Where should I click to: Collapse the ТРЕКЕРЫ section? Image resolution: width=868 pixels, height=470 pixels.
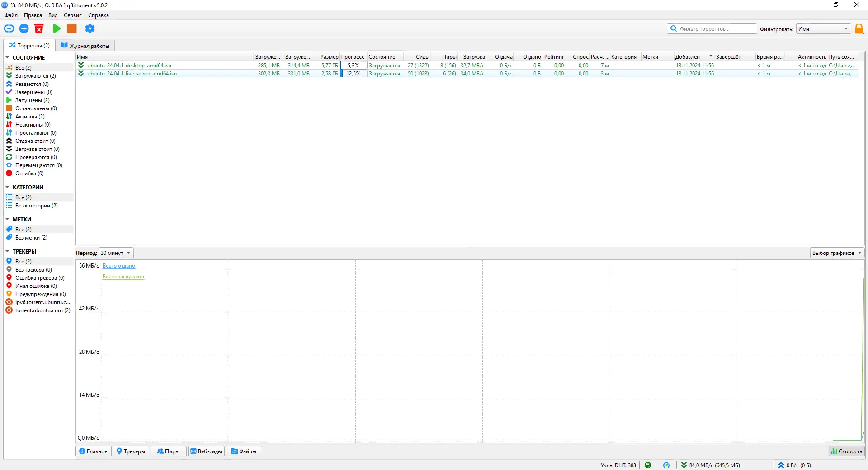coord(7,252)
